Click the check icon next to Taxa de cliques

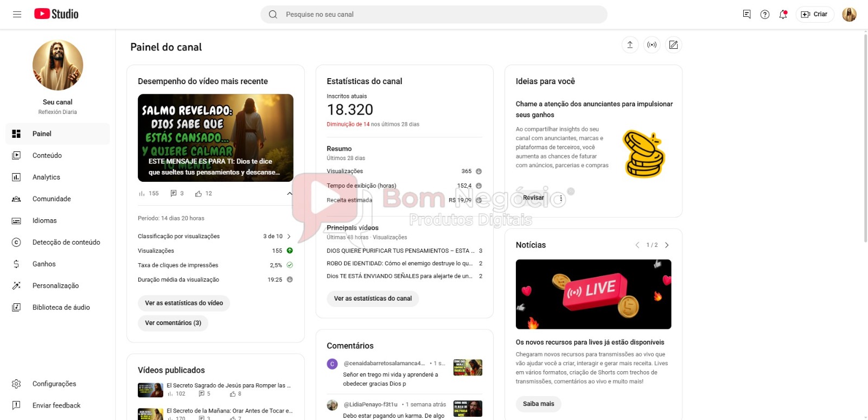click(x=290, y=265)
